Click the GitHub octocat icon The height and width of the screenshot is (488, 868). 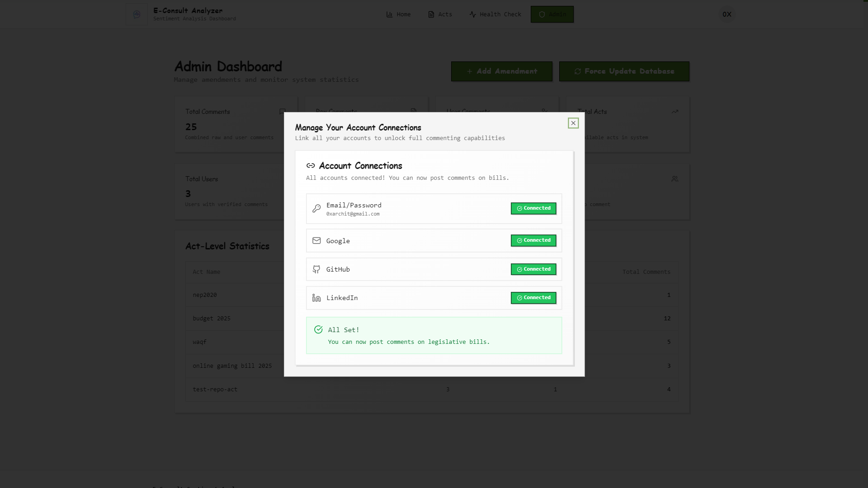point(316,269)
